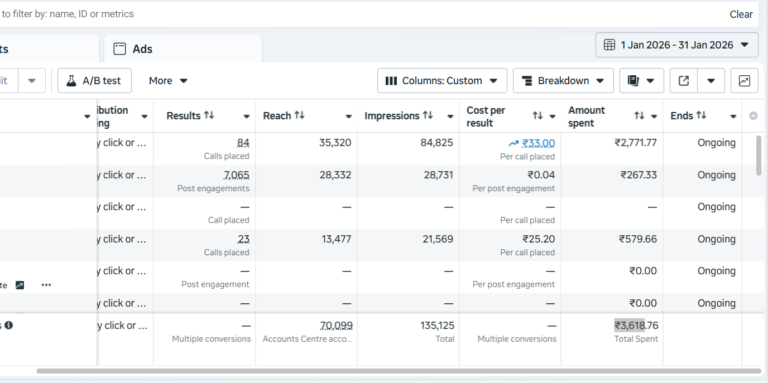Open Reach column options arrow
Viewport: 768px width, 383px height.
pyautogui.click(x=349, y=117)
